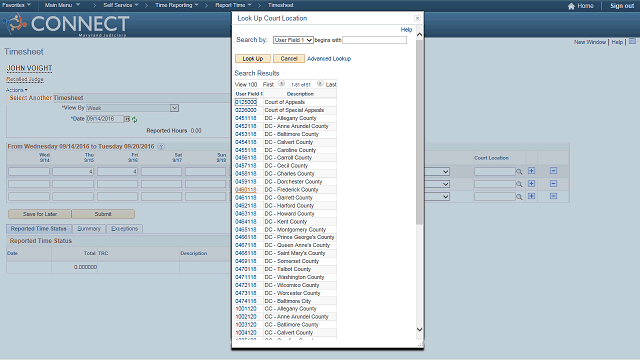Viewport: 640px width, 360px height.
Task: Switch to the Exceptions tab
Action: (124, 229)
